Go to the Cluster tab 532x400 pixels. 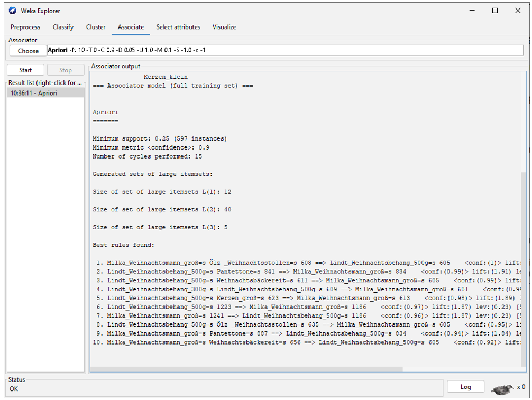[x=96, y=27]
